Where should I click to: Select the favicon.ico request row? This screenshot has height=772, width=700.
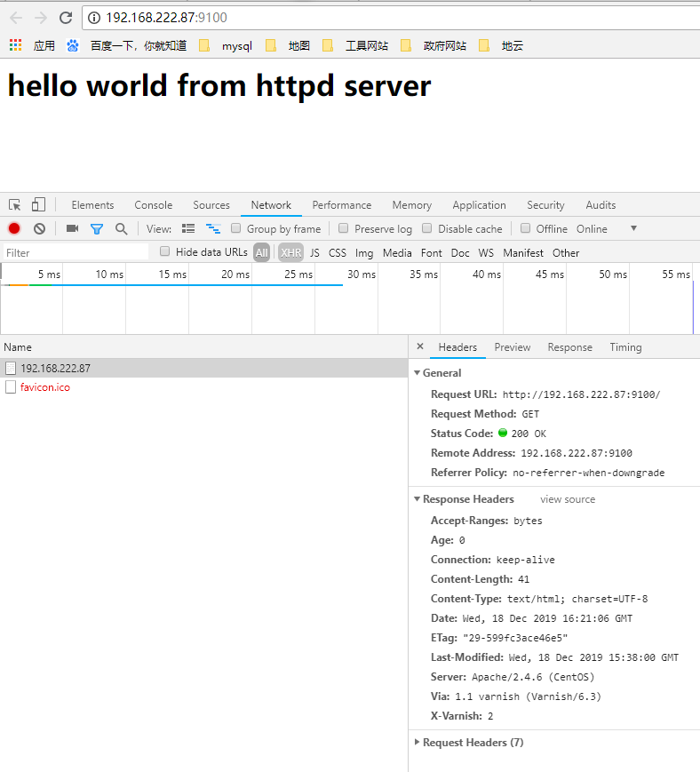point(203,387)
